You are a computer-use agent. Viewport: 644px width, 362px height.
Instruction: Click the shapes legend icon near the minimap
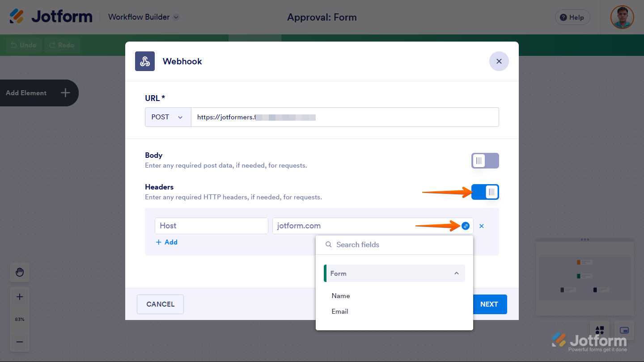pyautogui.click(x=599, y=330)
